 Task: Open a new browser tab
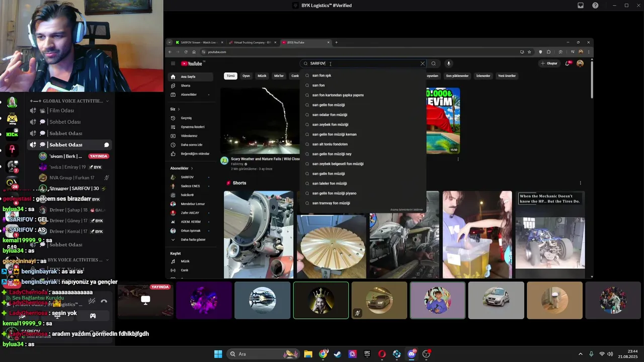337,42
